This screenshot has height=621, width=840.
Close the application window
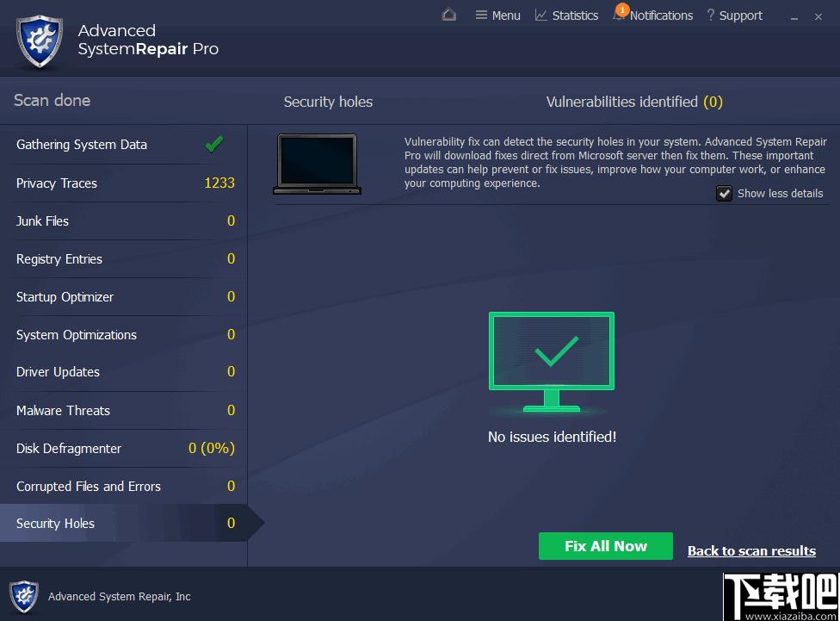click(x=818, y=16)
